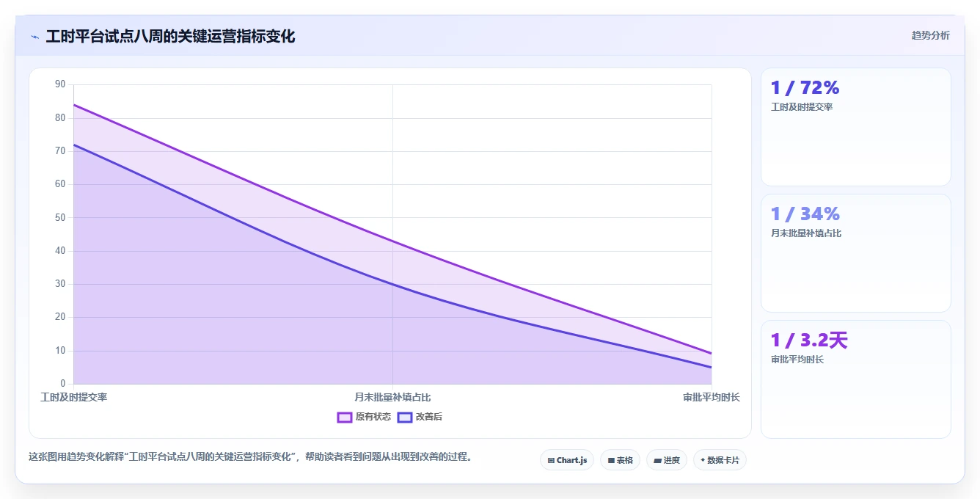Select the 进度 tag chip
Viewport: 980px width, 499px height.
pos(666,460)
